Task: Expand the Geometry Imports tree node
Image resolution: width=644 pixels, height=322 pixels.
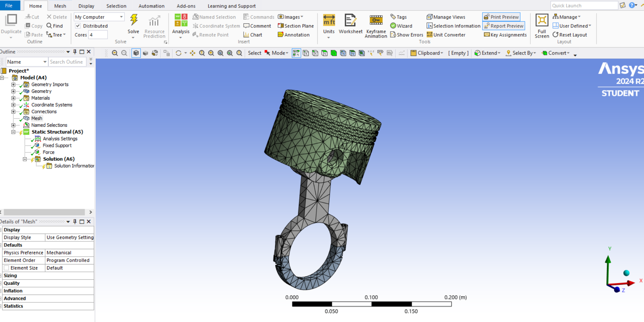Action: (13, 85)
